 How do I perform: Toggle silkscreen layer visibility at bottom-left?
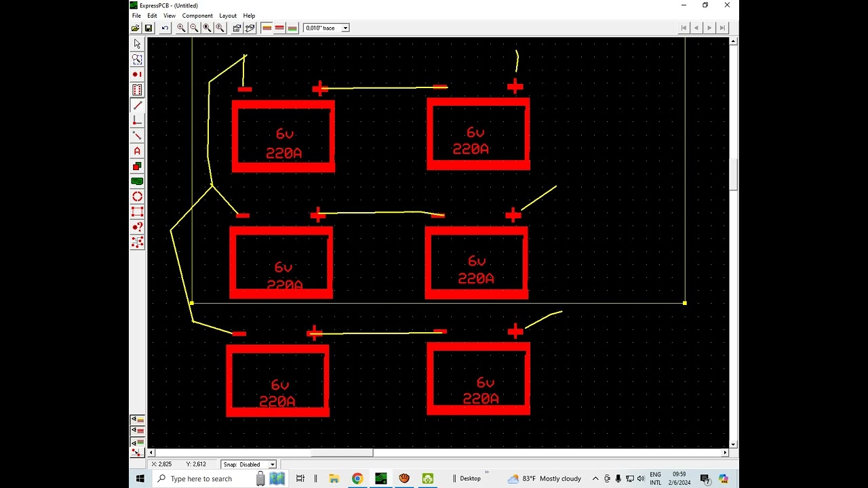pos(137,420)
